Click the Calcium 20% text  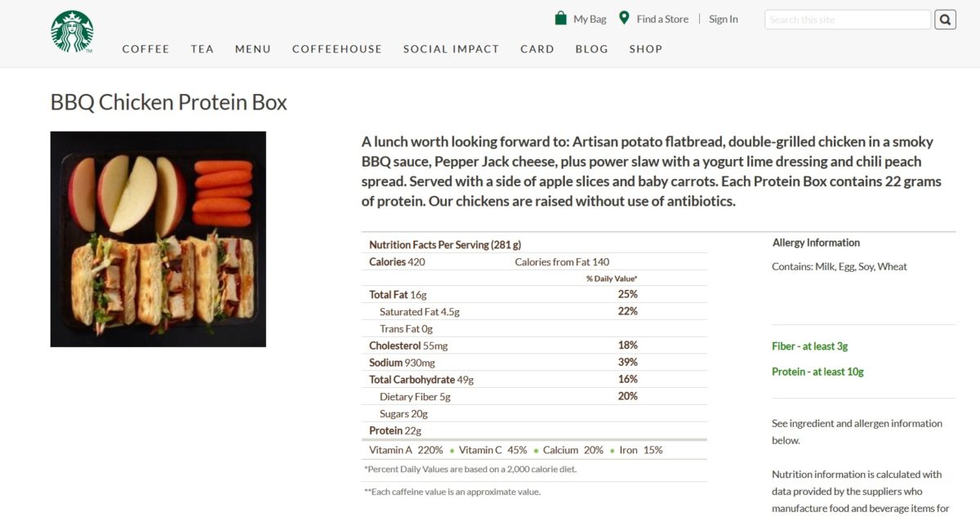pos(573,450)
